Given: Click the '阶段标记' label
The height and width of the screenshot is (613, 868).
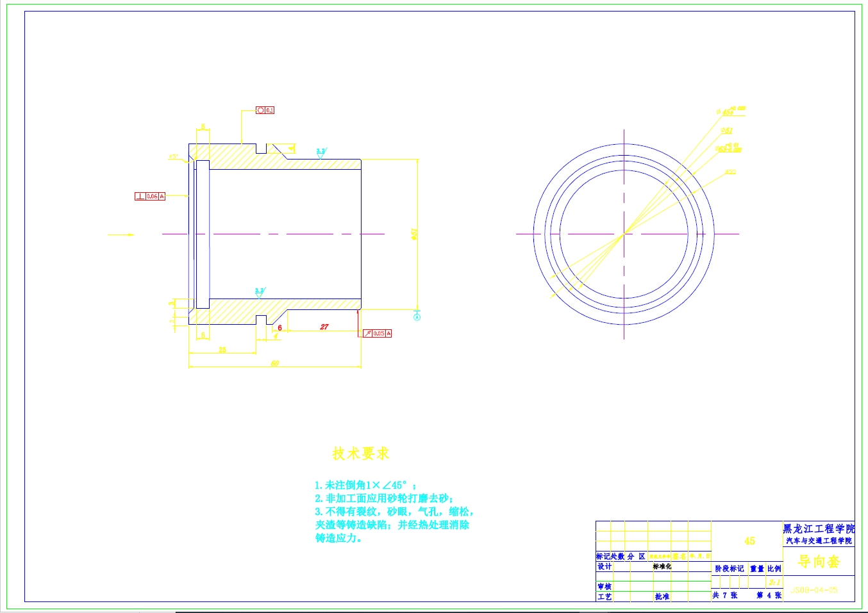Looking at the screenshot, I should (x=730, y=569).
